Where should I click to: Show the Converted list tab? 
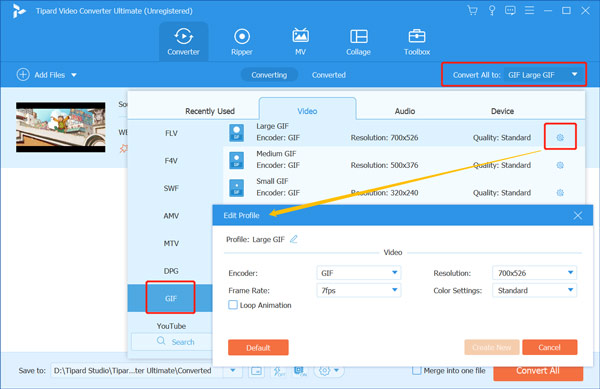click(x=329, y=75)
